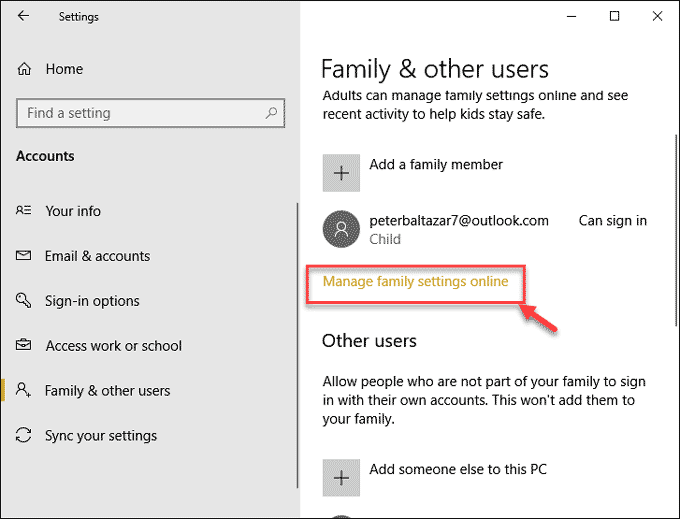Click Family & other users page title
Viewport: 680px width, 519px height.
[435, 69]
